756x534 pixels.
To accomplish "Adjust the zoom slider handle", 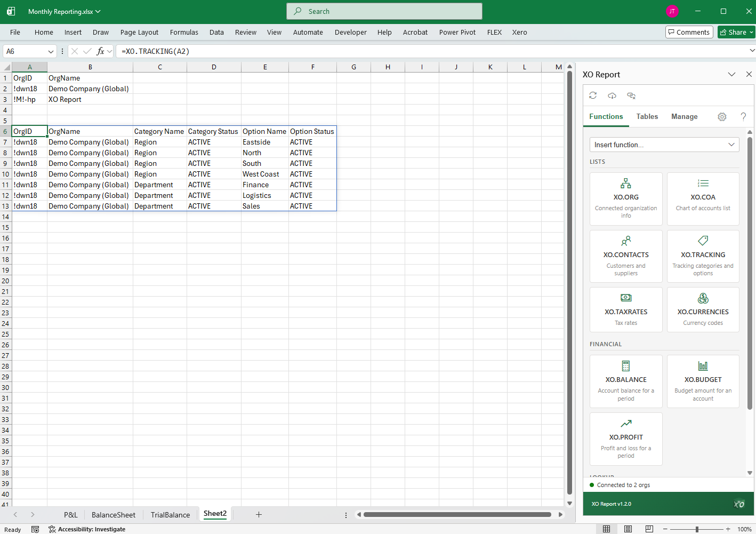I will 697,529.
